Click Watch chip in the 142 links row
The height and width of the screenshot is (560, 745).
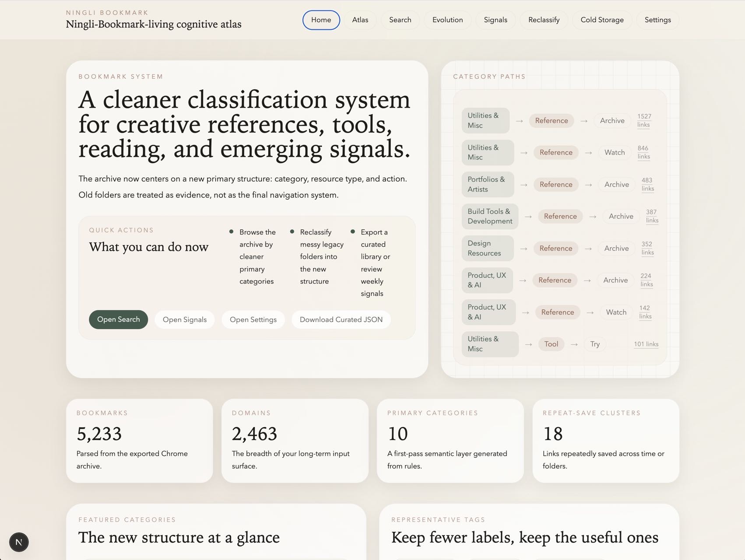(x=616, y=312)
